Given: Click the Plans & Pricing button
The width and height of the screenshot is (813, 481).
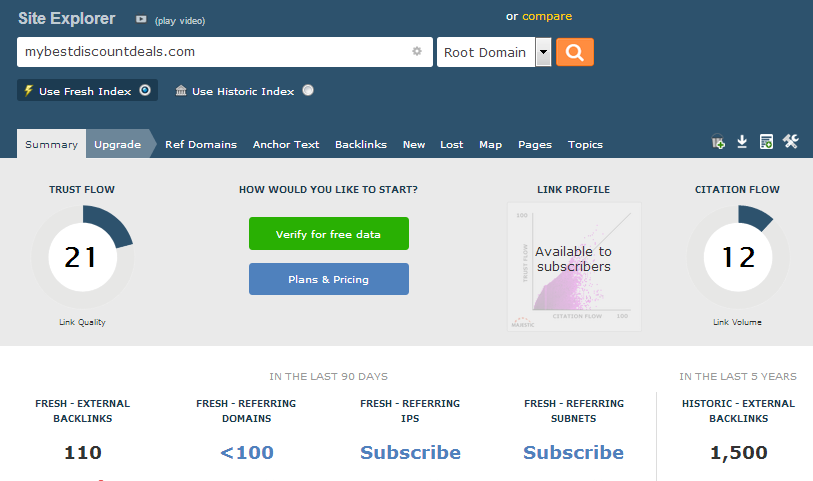Looking at the screenshot, I should coord(329,279).
